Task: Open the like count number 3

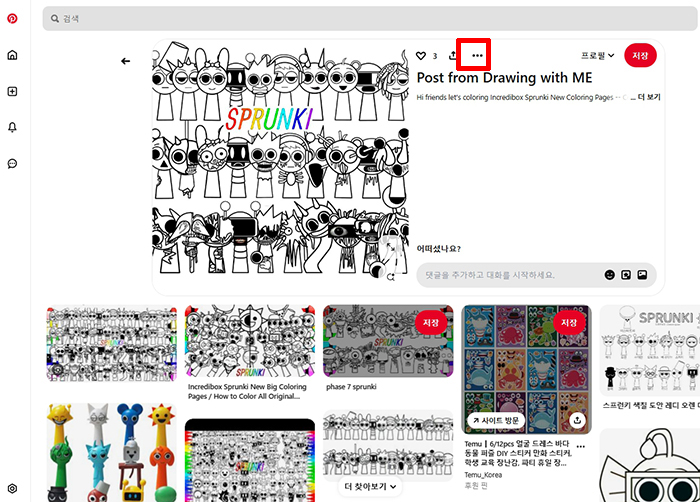Action: [x=435, y=56]
